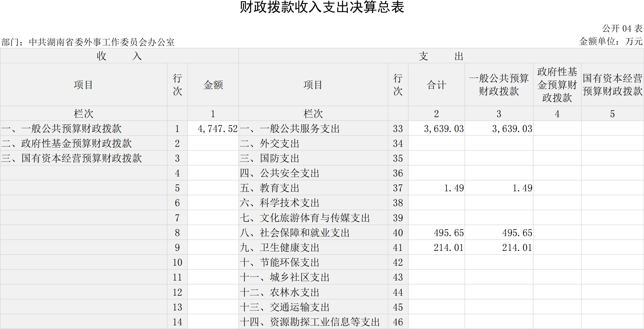Select the 支 出 header cell
This screenshot has width=644, height=329.
pos(441,56)
